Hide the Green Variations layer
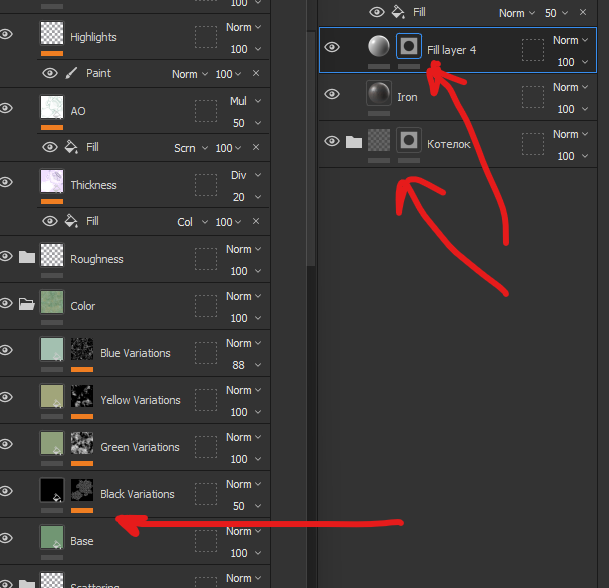609x588 pixels. (x=7, y=444)
